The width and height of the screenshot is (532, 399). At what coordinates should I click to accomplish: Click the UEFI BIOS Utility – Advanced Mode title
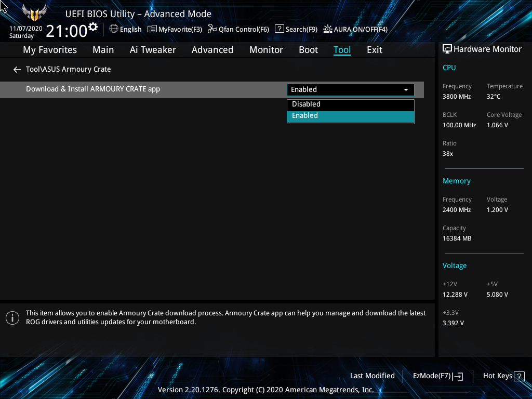pos(138,14)
